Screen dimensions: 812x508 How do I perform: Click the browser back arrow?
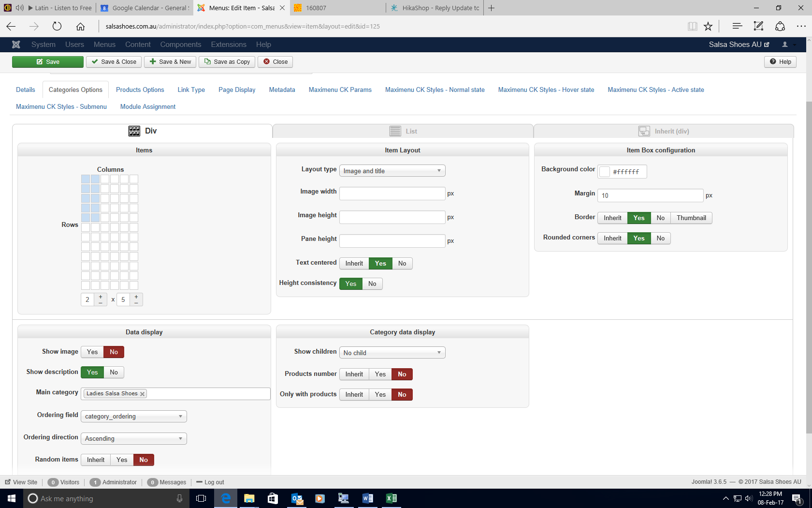pyautogui.click(x=11, y=26)
